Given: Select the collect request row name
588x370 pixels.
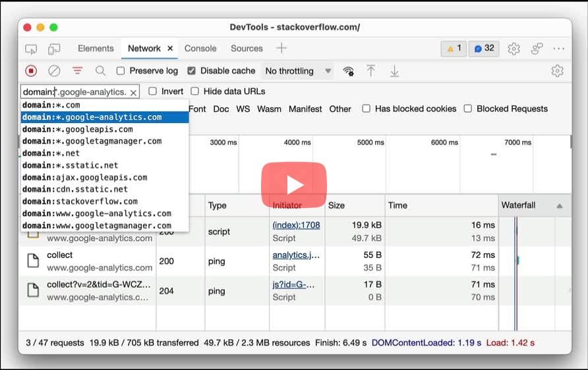Looking at the screenshot, I should 59,255.
